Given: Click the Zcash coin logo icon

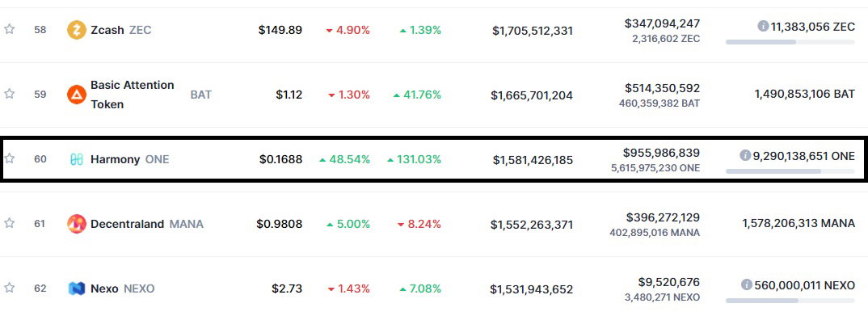Looking at the screenshot, I should tap(77, 30).
